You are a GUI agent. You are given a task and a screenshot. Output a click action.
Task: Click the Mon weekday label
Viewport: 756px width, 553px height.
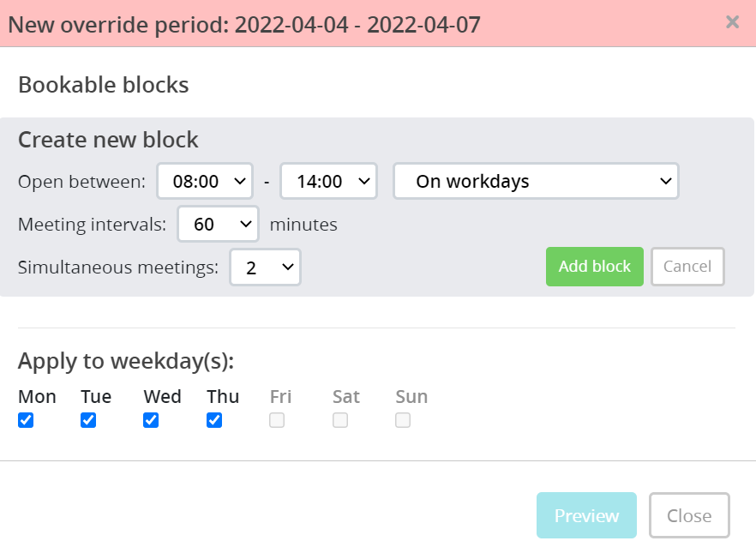[37, 397]
